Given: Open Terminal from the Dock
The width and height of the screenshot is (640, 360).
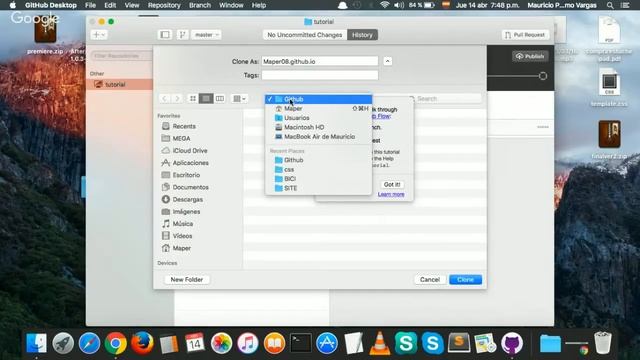Looking at the screenshot, I should coord(301,343).
